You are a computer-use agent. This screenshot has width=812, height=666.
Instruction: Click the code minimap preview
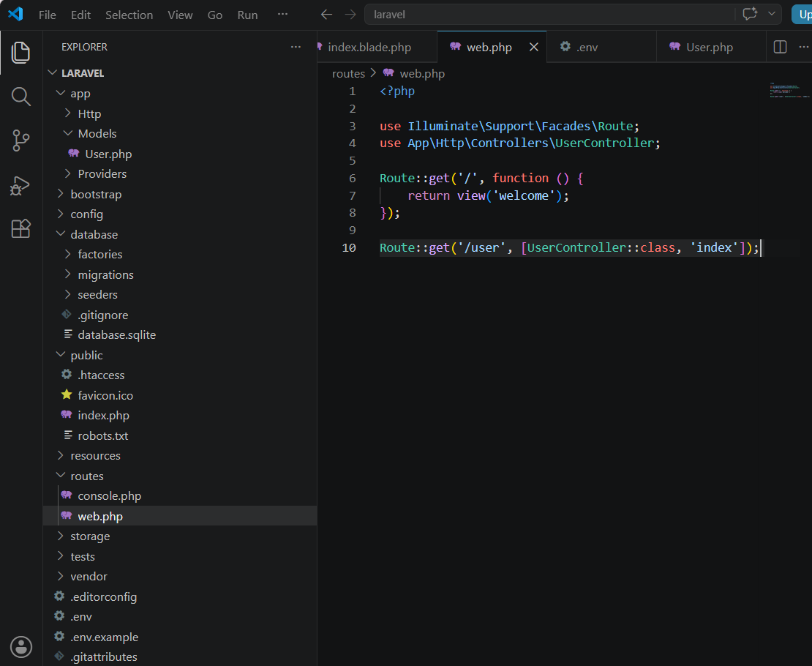point(789,90)
